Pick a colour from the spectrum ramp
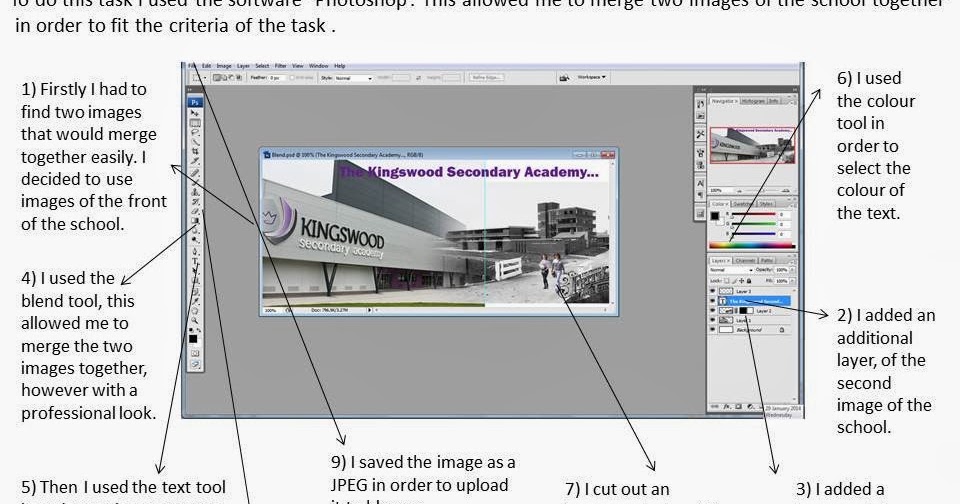Screen dimensions: 960x504 [752, 246]
